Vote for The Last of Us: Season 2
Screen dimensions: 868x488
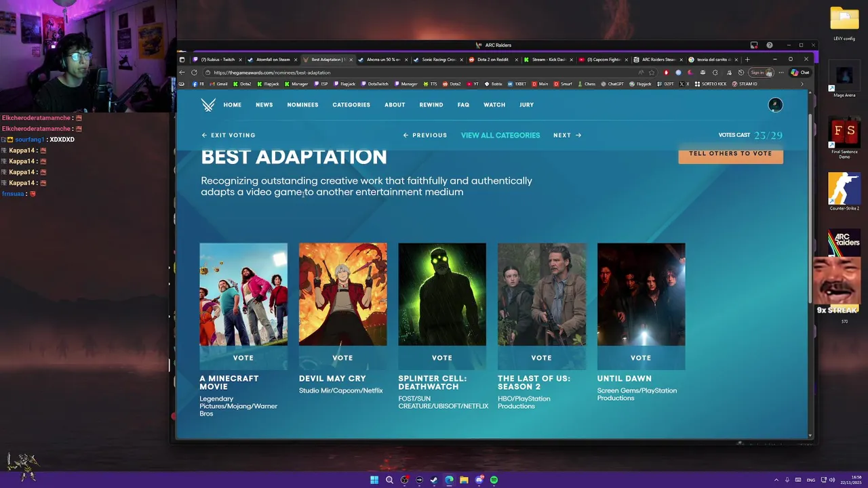pyautogui.click(x=541, y=358)
